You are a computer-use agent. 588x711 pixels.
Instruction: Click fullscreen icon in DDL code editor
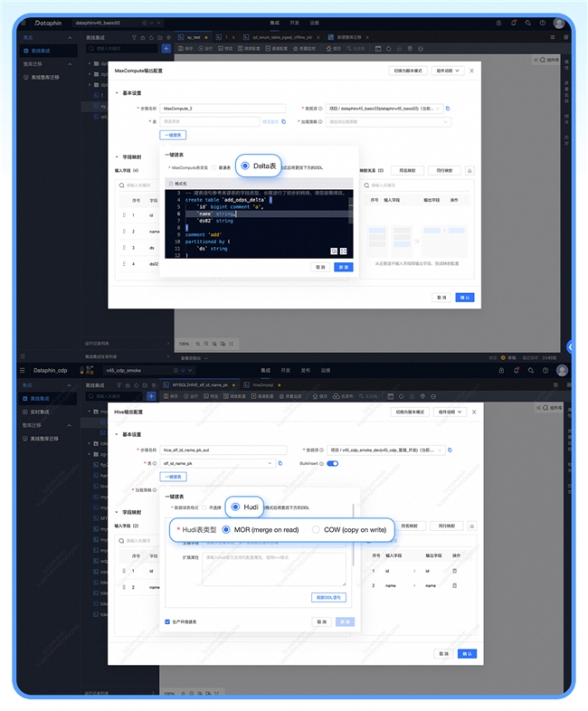(x=344, y=251)
